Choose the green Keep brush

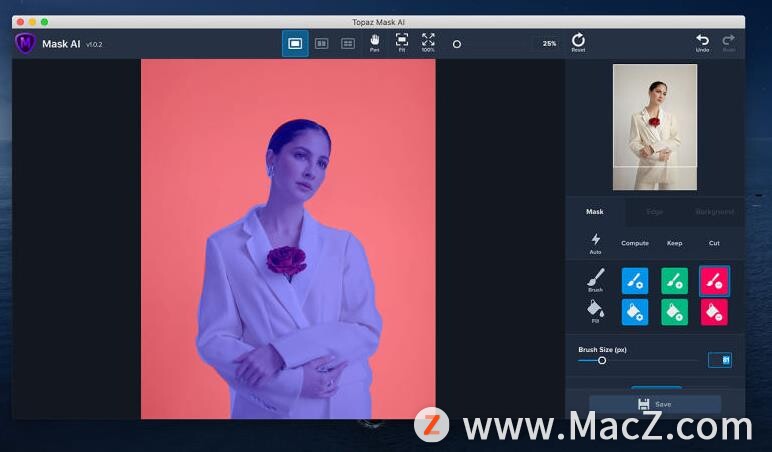point(675,281)
